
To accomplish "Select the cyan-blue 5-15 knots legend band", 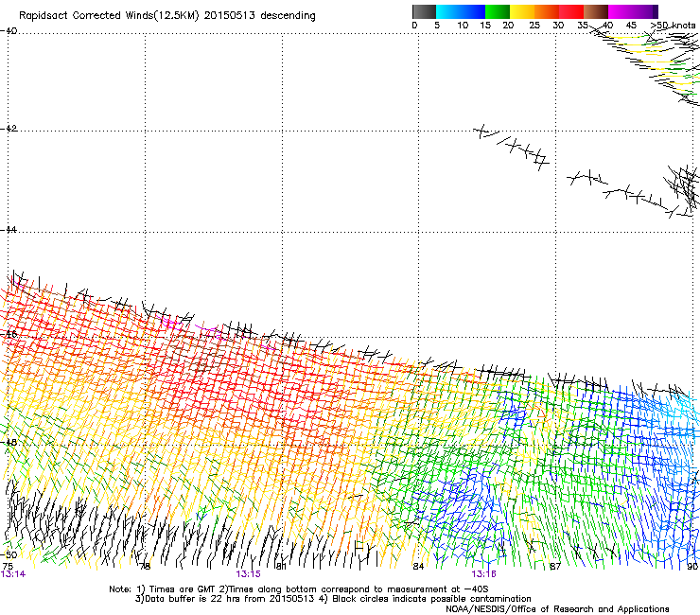I will click(461, 11).
